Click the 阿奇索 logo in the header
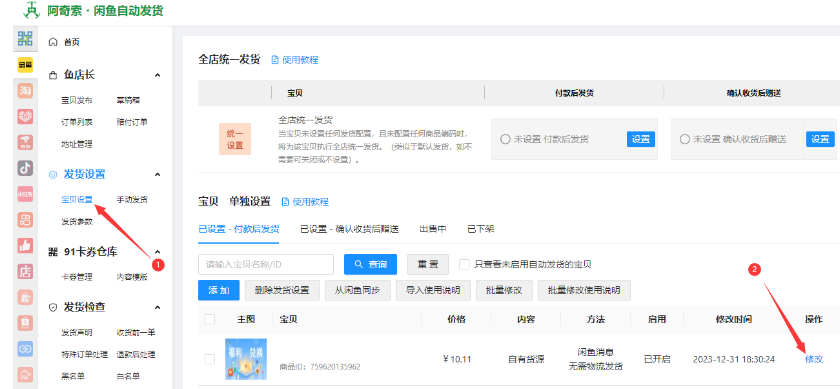Image resolution: width=840 pixels, height=389 pixels. (x=32, y=10)
